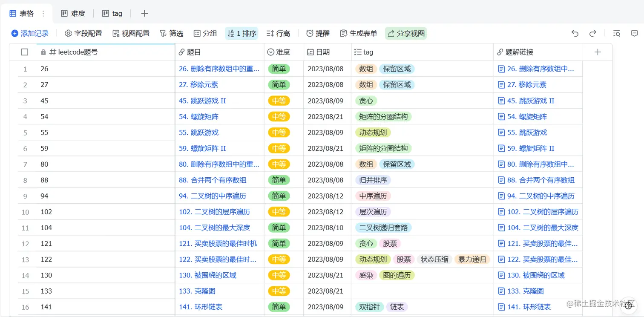Open the 筛选 filter options
The image size is (644, 317).
point(171,33)
